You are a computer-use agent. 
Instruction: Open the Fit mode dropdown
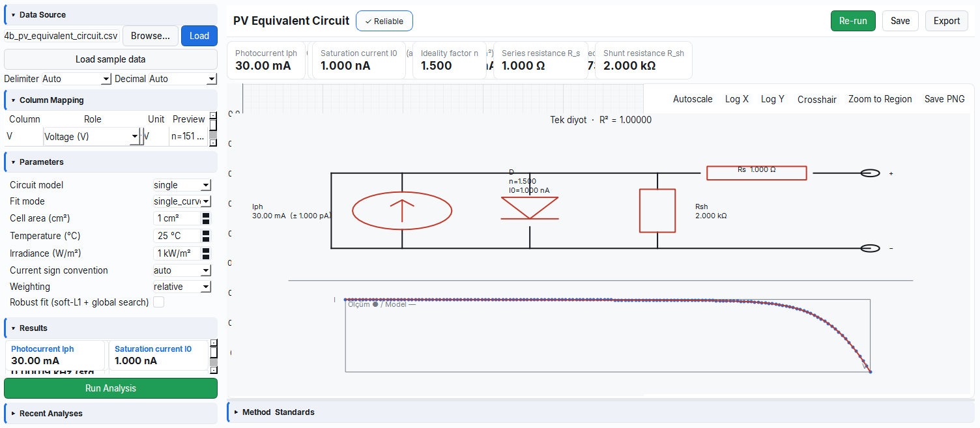pos(182,201)
